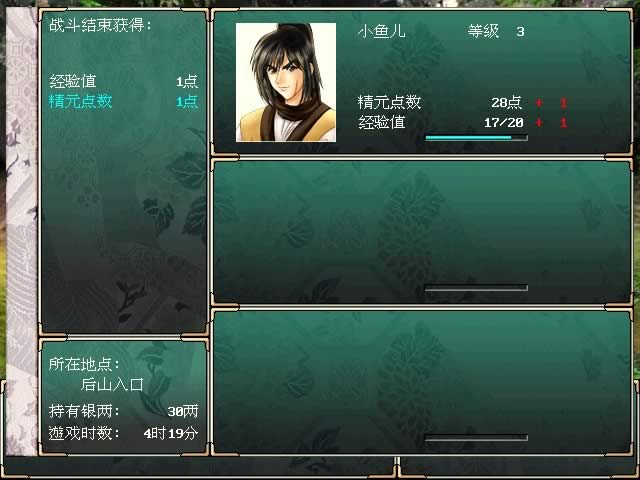640x480 pixels.
Task: Click the empty third party member panel
Action: [x=422, y=382]
